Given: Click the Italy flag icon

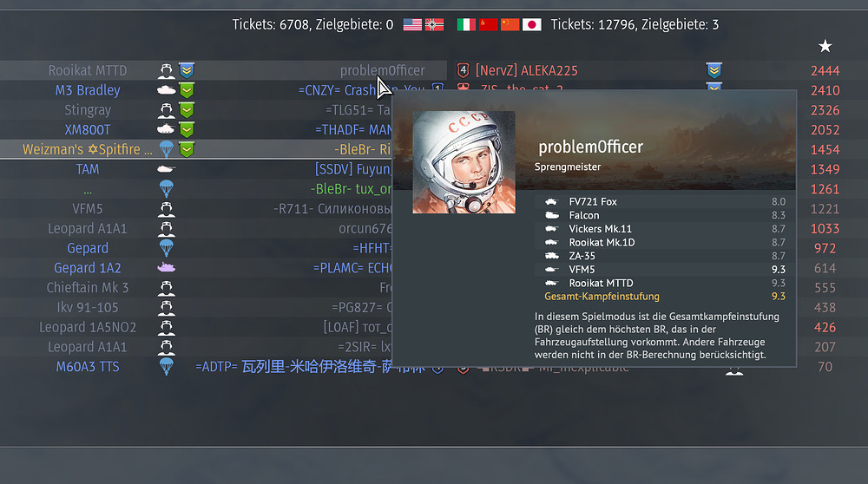Looking at the screenshot, I should [x=466, y=24].
